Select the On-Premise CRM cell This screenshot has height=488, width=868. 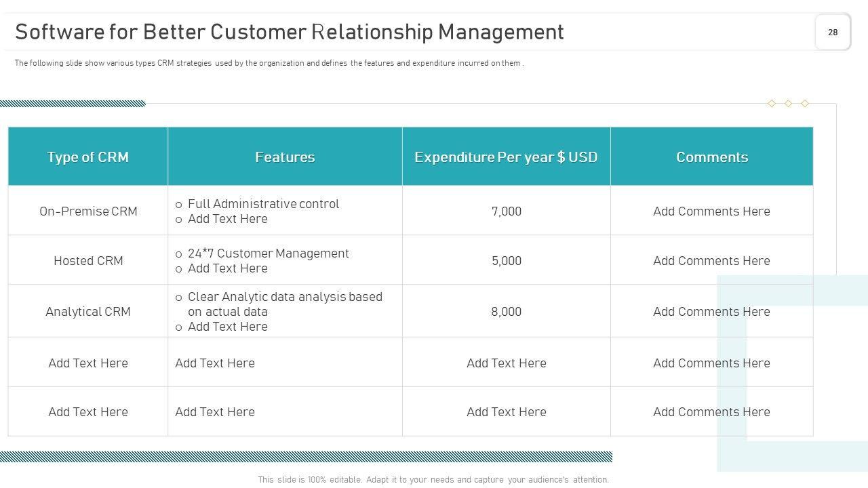pos(88,211)
